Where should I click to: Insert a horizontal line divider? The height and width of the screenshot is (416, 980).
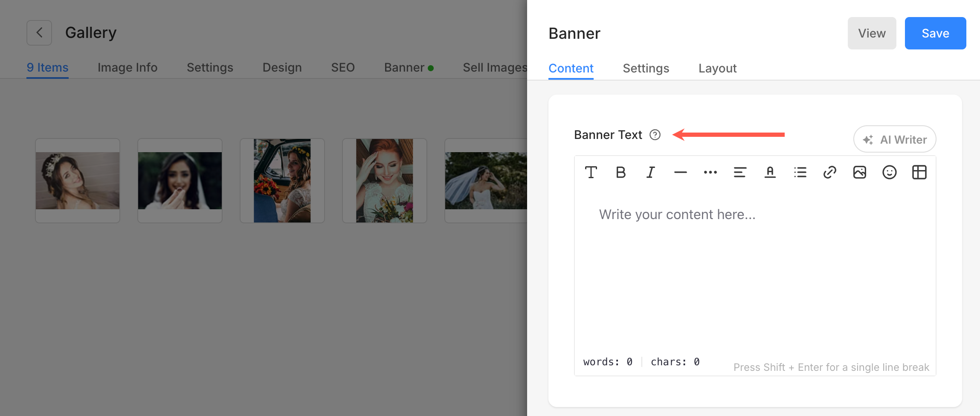680,173
